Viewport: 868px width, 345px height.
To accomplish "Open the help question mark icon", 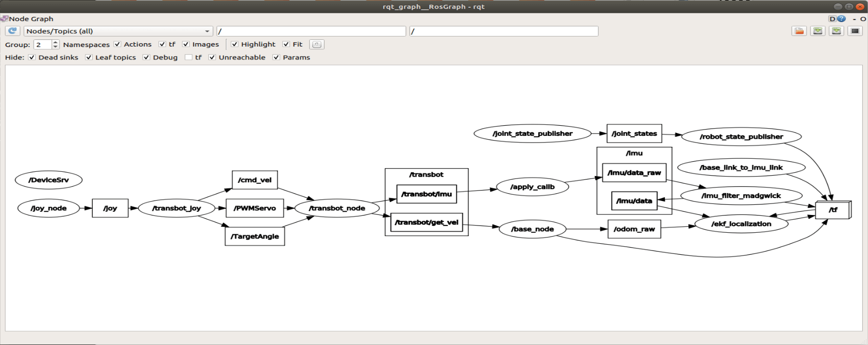I will (x=841, y=19).
